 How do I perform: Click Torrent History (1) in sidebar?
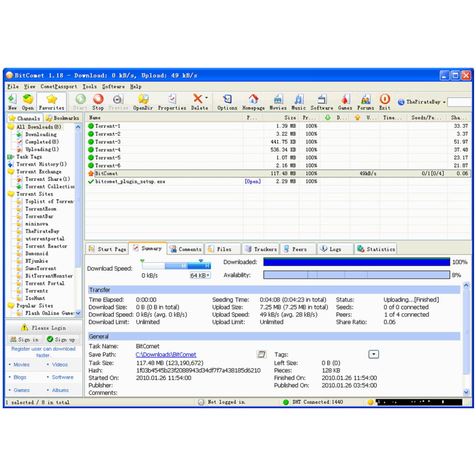click(x=41, y=164)
